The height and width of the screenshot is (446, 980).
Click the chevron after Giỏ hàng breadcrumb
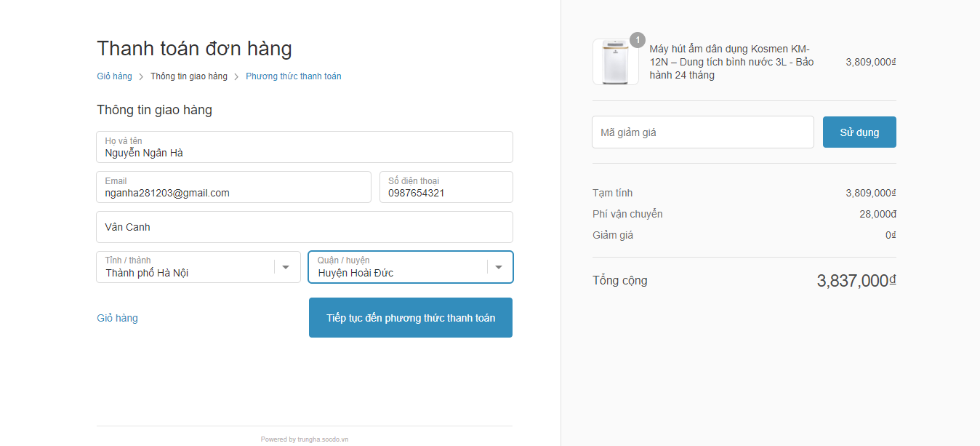point(141,76)
